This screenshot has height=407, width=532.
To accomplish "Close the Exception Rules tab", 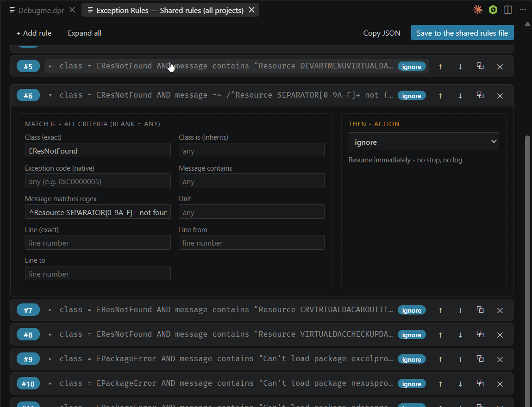I will click(252, 10).
